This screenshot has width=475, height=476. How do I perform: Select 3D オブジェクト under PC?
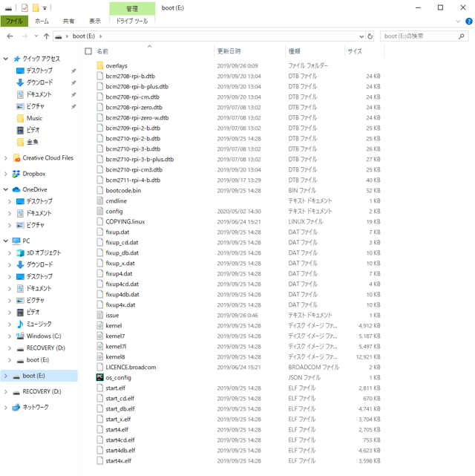click(44, 252)
